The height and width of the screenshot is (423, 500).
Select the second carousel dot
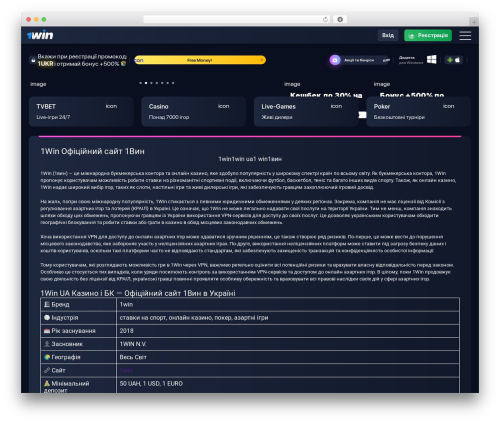146,83
